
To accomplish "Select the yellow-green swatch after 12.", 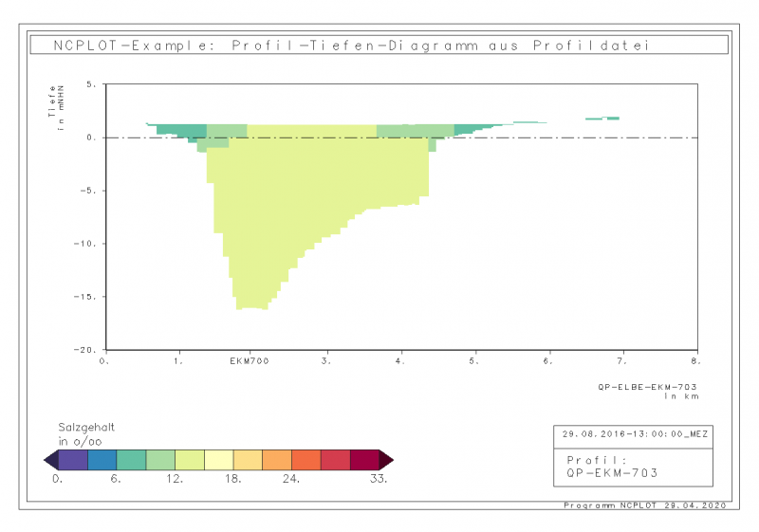I will coord(190,460).
